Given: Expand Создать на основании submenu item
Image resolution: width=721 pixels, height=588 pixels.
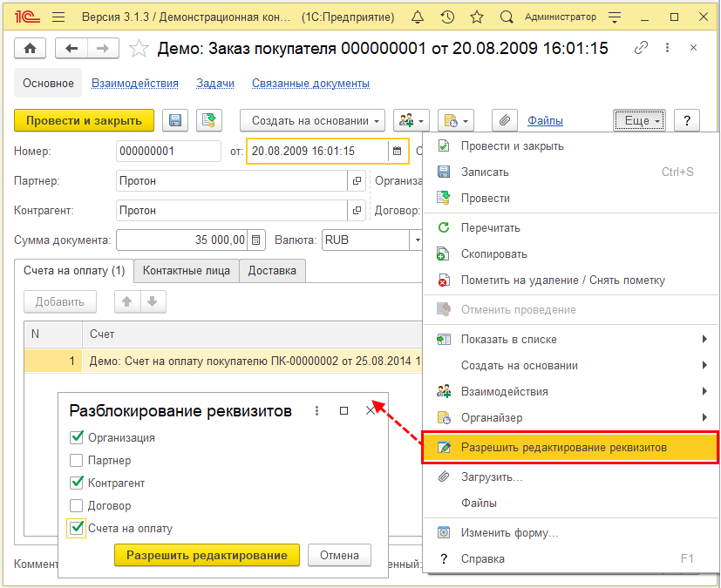Looking at the screenshot, I should [570, 366].
